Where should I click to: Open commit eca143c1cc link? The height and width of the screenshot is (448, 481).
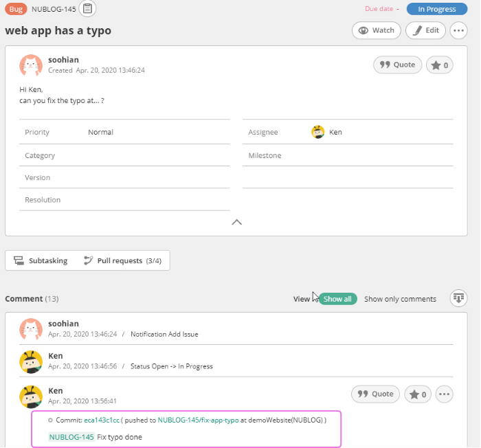coord(102,419)
